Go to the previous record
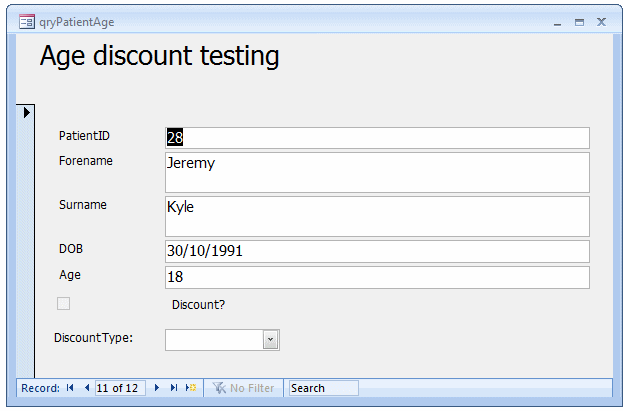623x411 pixels. point(86,388)
